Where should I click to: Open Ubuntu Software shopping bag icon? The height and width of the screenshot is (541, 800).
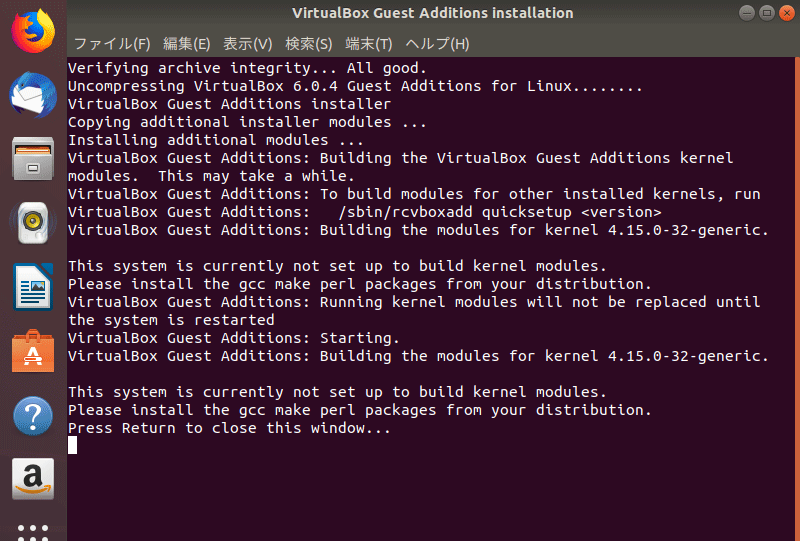tap(33, 351)
